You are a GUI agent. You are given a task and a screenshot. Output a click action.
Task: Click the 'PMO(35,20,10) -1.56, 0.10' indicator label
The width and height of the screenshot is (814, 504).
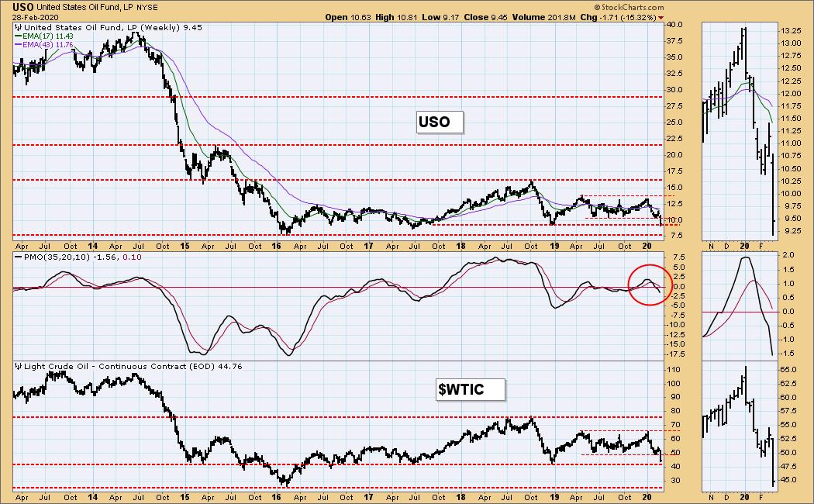[x=82, y=257]
